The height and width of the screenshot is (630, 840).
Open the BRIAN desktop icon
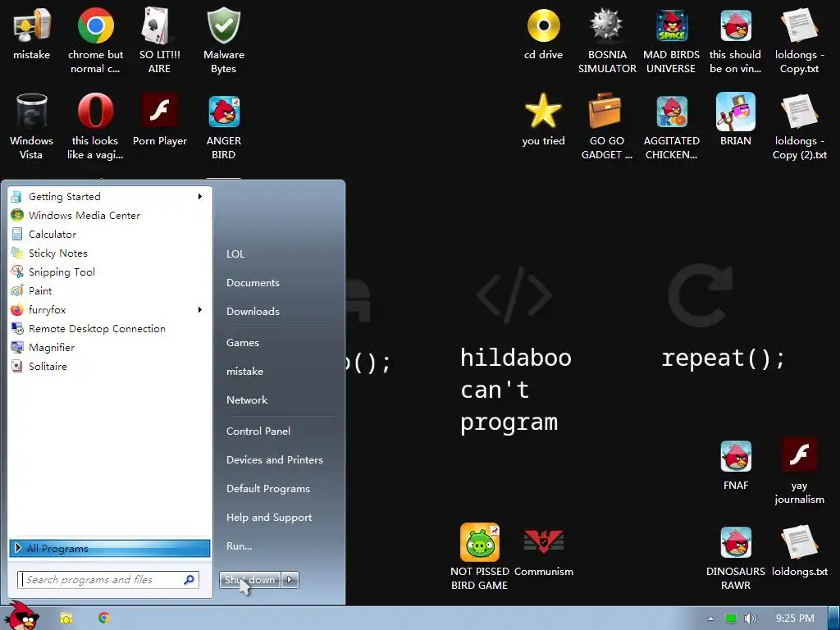pyautogui.click(x=736, y=112)
